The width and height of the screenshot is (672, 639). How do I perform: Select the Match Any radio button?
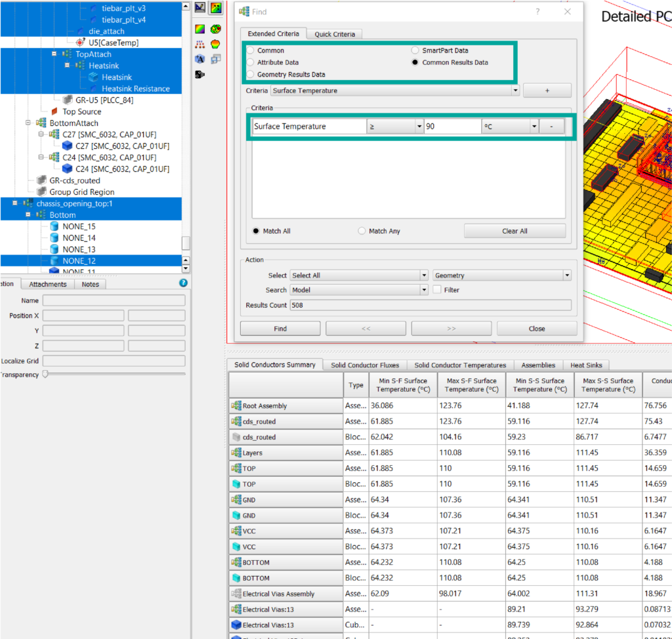pos(362,231)
